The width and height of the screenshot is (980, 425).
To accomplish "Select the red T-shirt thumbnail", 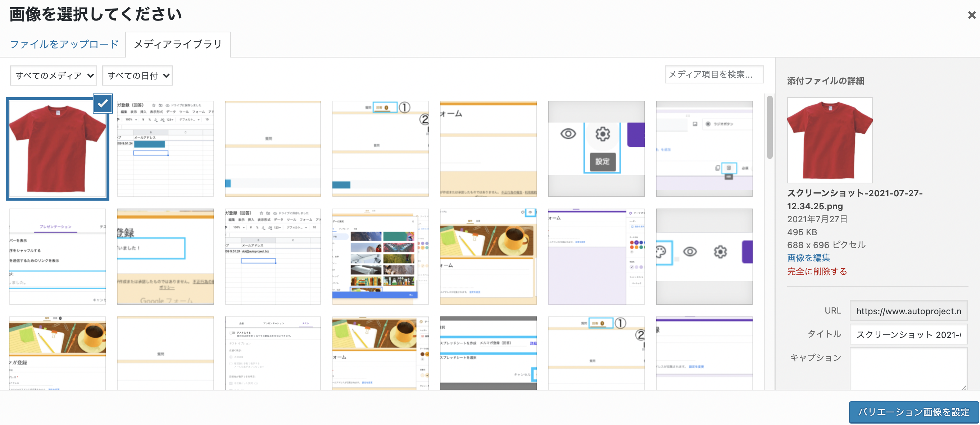I will tap(58, 148).
